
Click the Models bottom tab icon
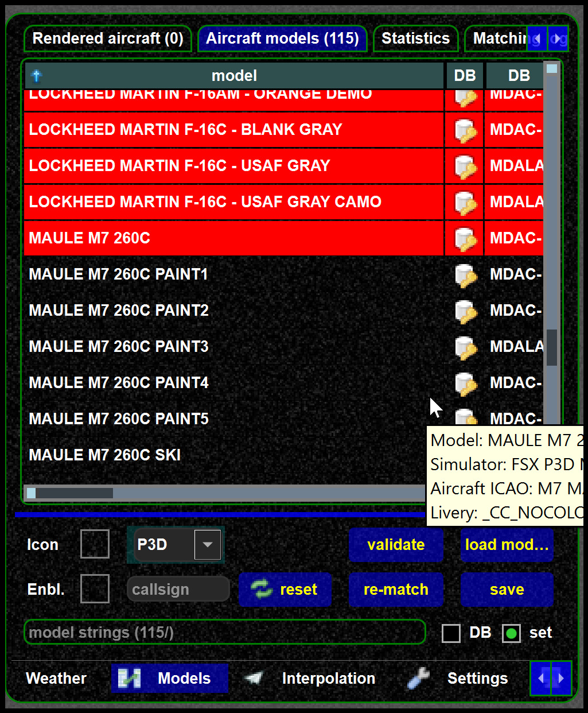click(x=130, y=678)
